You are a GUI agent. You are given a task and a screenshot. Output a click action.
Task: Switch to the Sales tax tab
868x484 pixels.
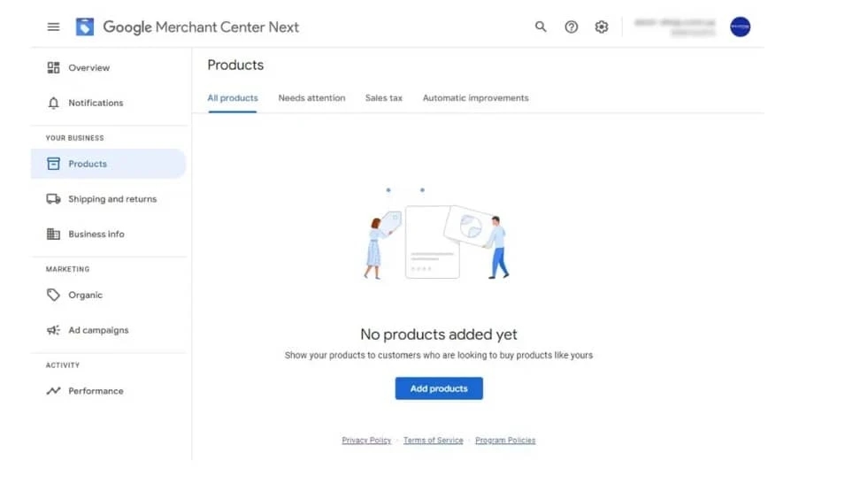[383, 98]
